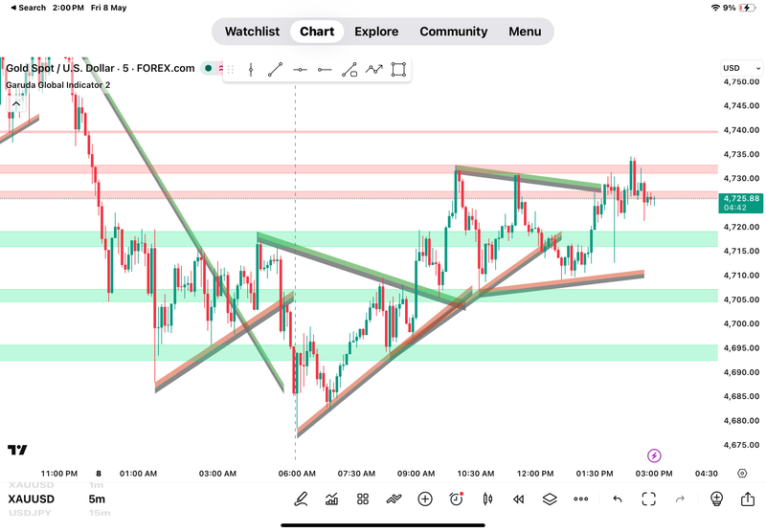This screenshot has height=532, width=766.
Task: Grab the dotted handle of the drawing toolbar
Action: 231,70
